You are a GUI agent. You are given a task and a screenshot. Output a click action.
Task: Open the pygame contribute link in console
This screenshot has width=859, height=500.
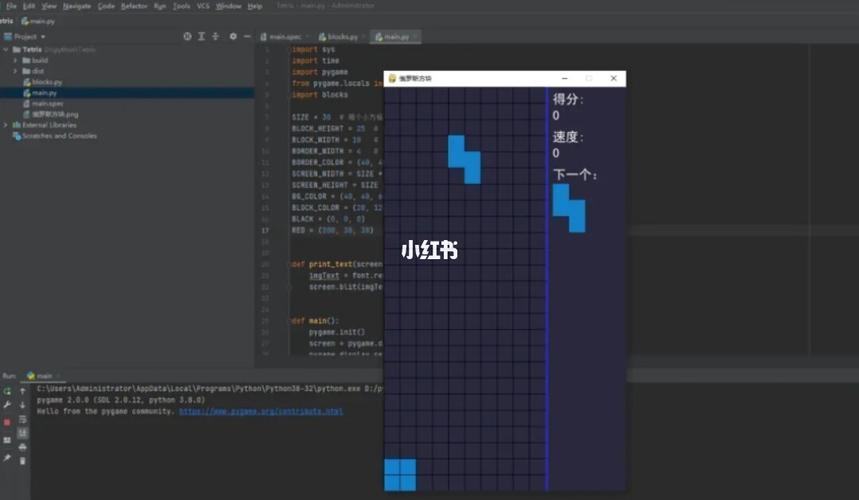[261, 411]
